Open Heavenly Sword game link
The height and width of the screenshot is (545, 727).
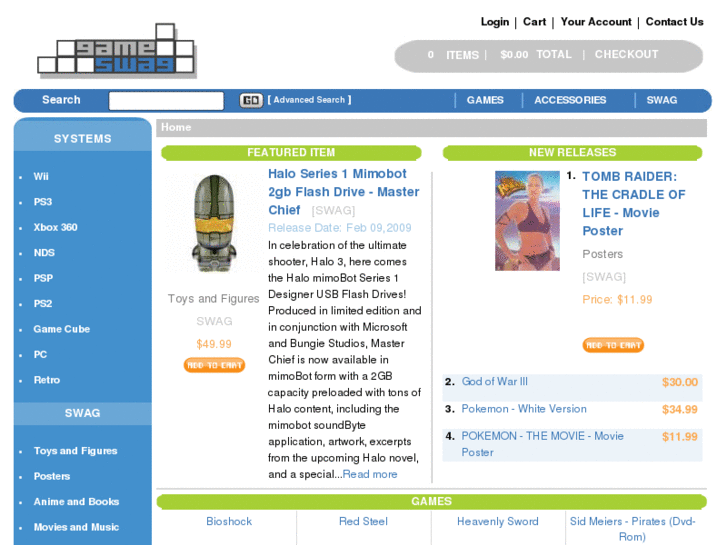coord(497,521)
